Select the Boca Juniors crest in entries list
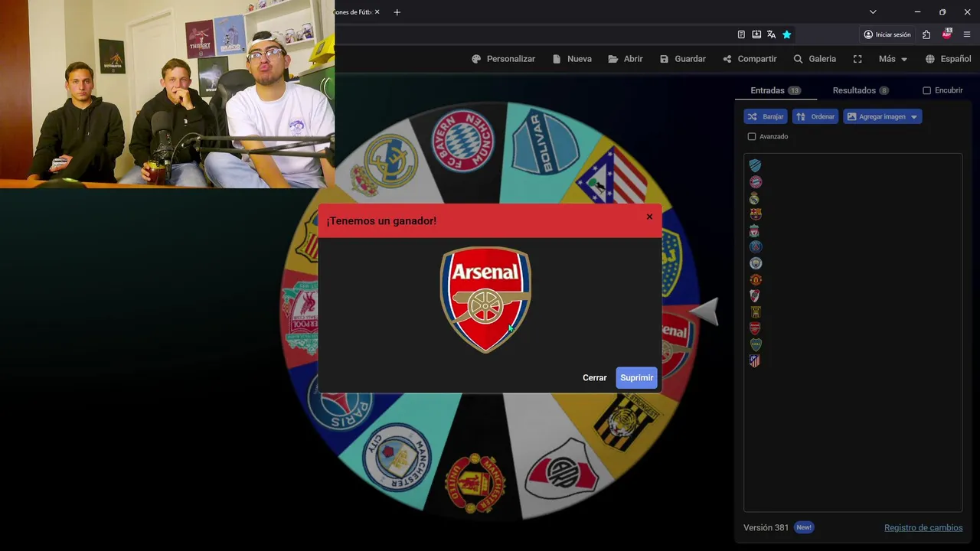Image resolution: width=980 pixels, height=551 pixels. pyautogui.click(x=755, y=344)
